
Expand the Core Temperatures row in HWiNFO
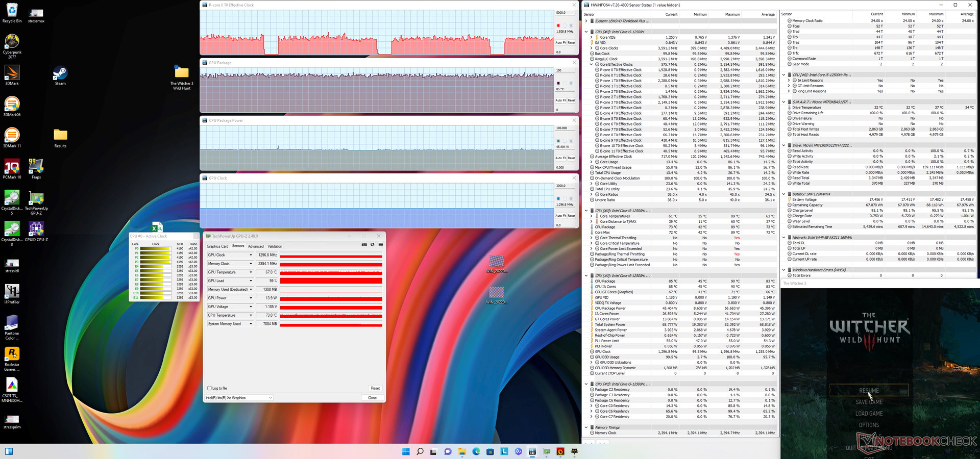coord(592,216)
